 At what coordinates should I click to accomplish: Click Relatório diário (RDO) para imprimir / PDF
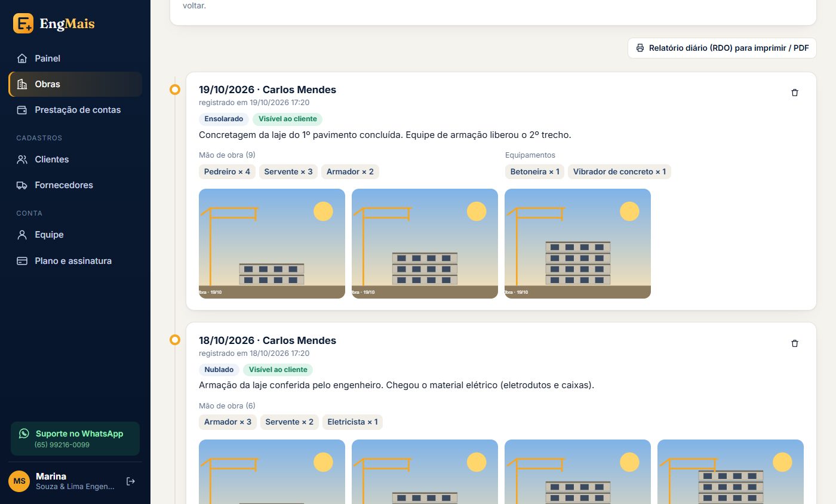pyautogui.click(x=722, y=48)
